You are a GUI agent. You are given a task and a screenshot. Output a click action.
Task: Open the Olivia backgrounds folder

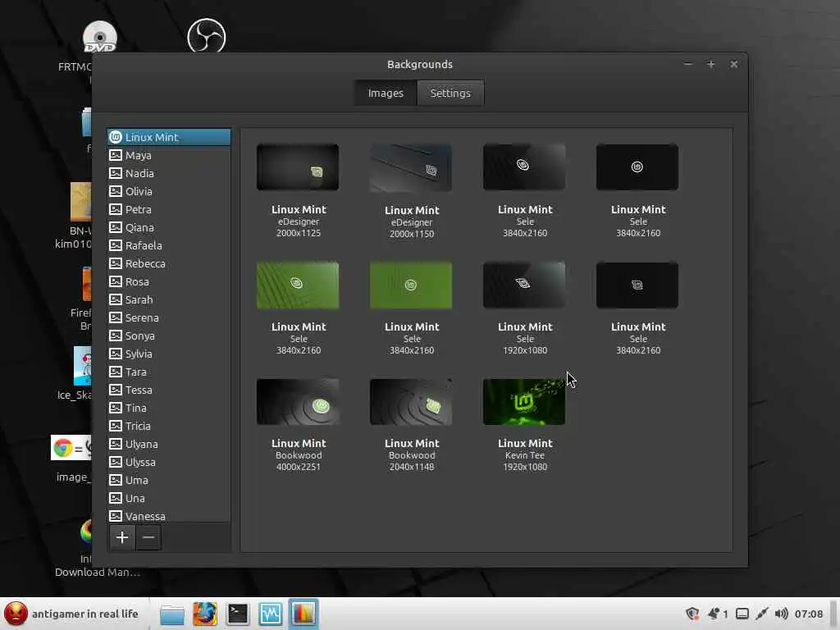[169, 191]
